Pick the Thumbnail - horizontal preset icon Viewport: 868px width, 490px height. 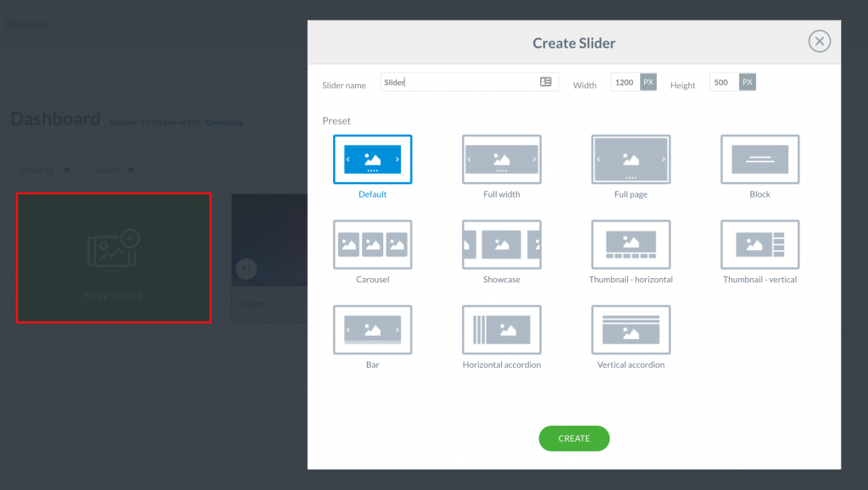631,245
